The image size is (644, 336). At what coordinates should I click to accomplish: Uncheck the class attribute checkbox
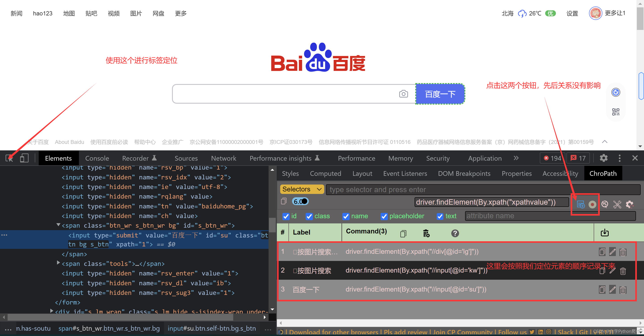(309, 216)
